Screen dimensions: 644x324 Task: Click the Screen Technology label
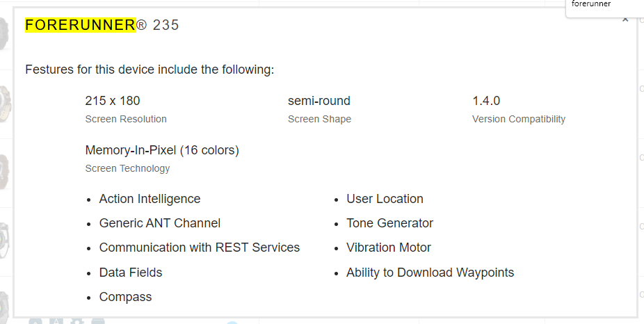pos(127,168)
